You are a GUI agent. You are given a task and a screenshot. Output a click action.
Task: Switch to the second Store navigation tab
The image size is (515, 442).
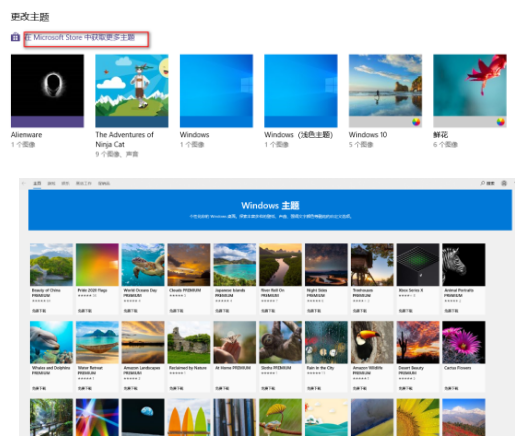click(51, 183)
